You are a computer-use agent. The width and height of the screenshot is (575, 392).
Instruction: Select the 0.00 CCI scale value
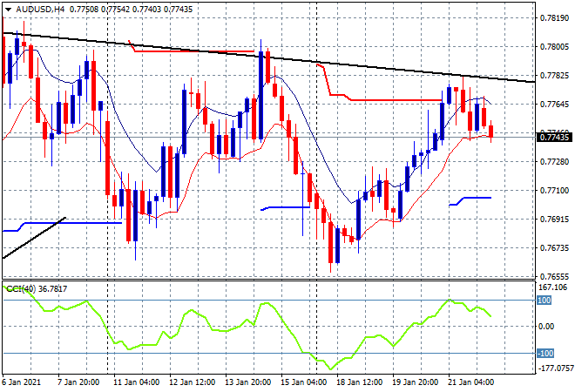coord(547,327)
